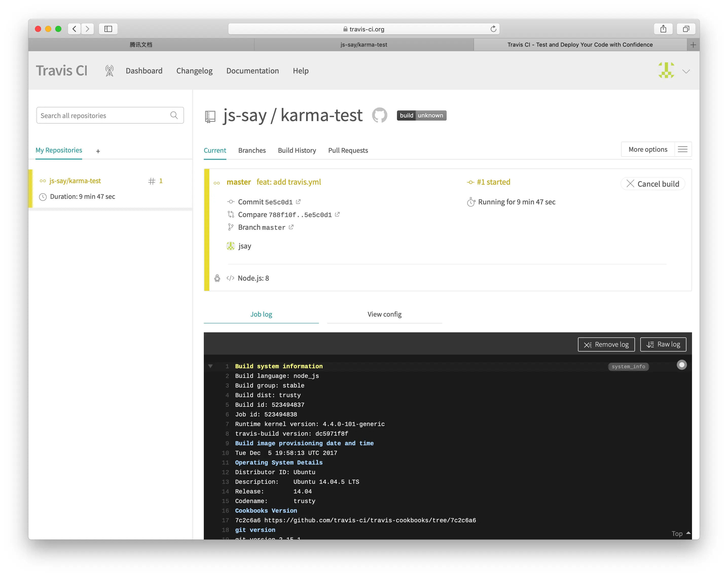Viewport: 728px width, 577px height.
Task: Click Safari forward navigation arrow
Action: [x=87, y=29]
